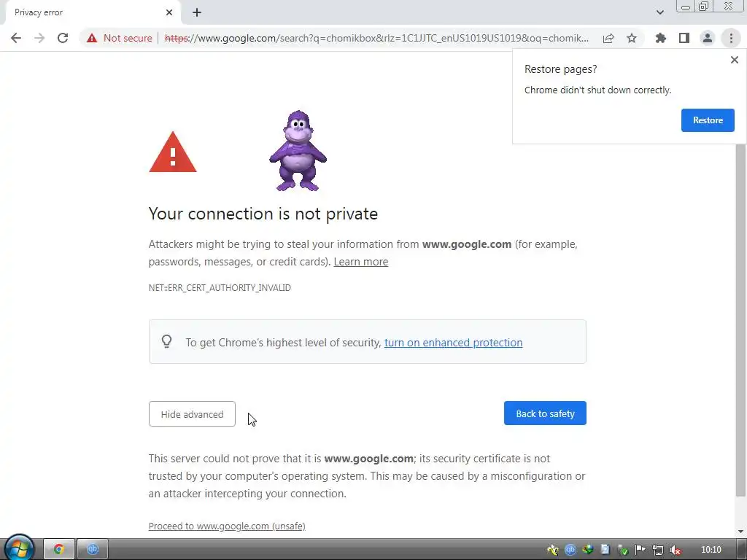Click the lightbulb icon in security tip
Screen dimensions: 747x560
pyautogui.click(x=167, y=341)
